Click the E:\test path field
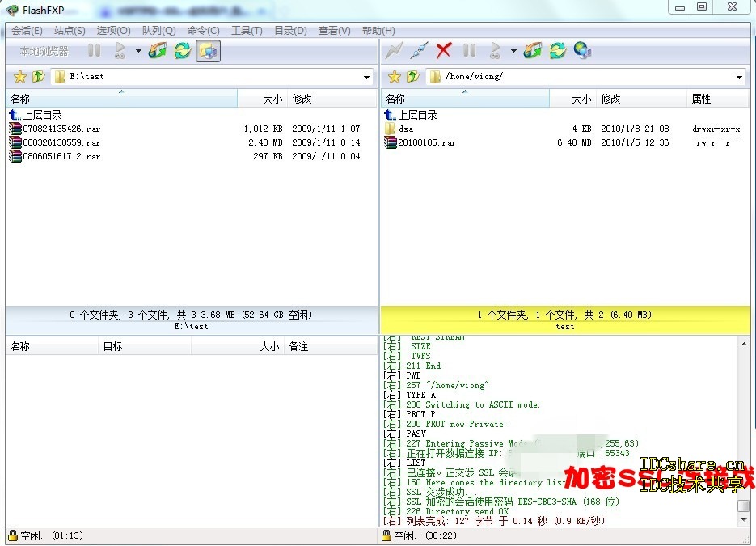 click(212, 77)
